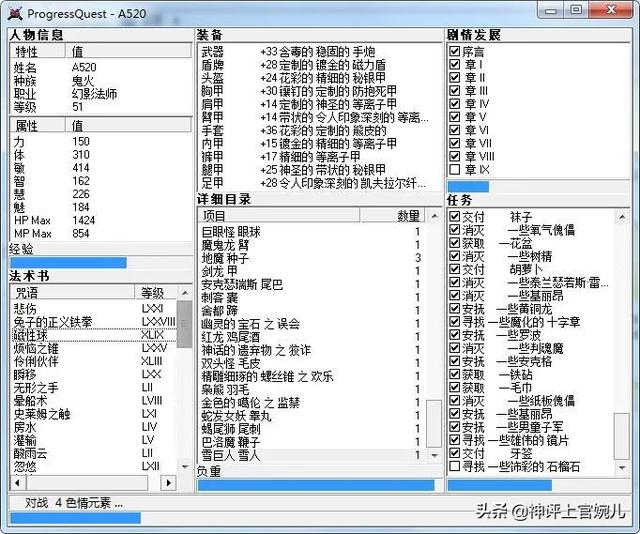The width and height of the screenshot is (640, 534).
Task: Click the spell book scroll down arrow
Action: [184, 467]
